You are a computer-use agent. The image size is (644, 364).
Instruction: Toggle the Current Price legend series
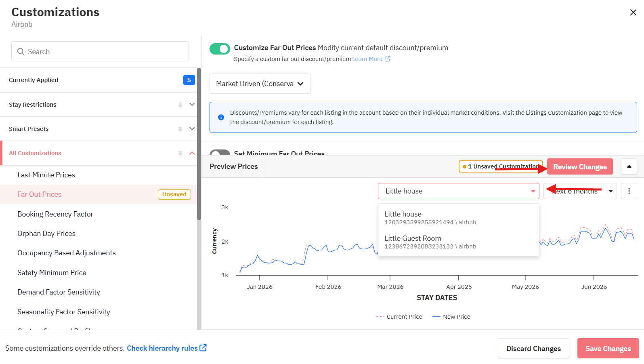click(399, 317)
